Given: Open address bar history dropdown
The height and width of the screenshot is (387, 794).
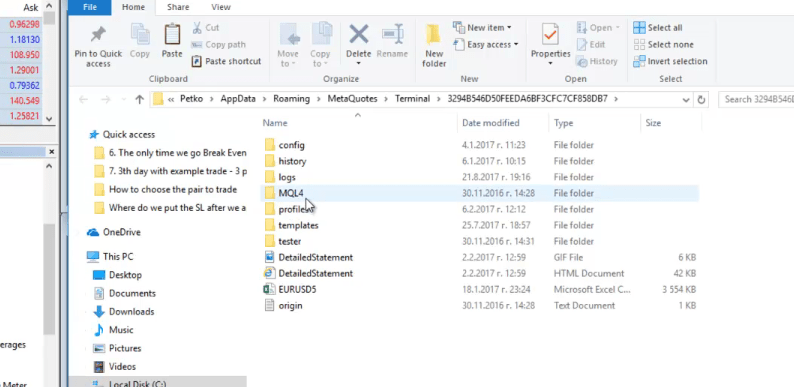Looking at the screenshot, I should point(686,99).
